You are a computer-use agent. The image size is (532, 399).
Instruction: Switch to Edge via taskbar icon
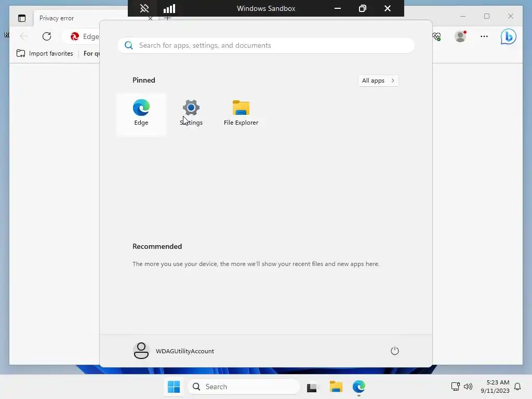[x=358, y=387]
